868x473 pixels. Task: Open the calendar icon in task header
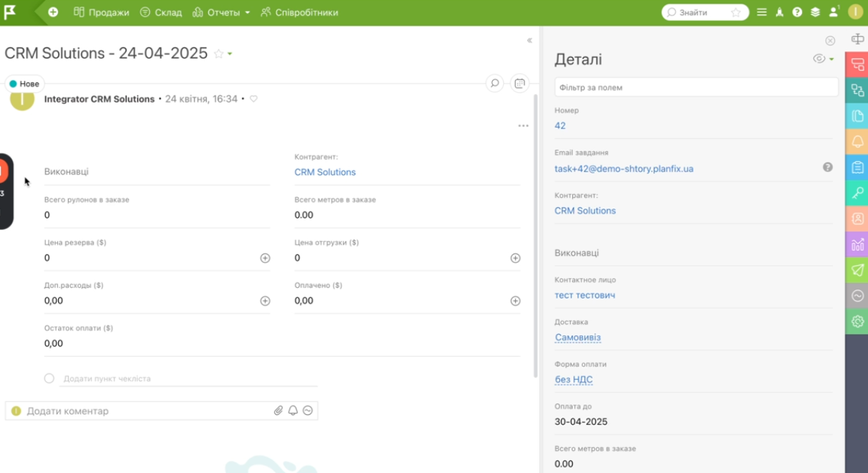tap(520, 84)
